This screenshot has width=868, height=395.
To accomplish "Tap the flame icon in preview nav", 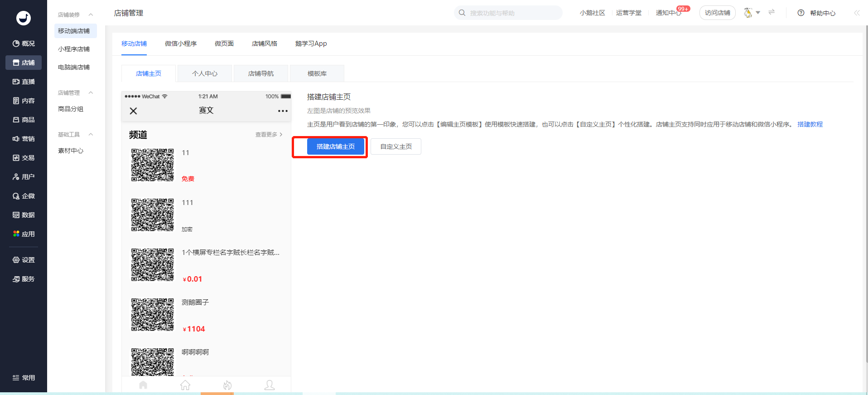I will 227,385.
